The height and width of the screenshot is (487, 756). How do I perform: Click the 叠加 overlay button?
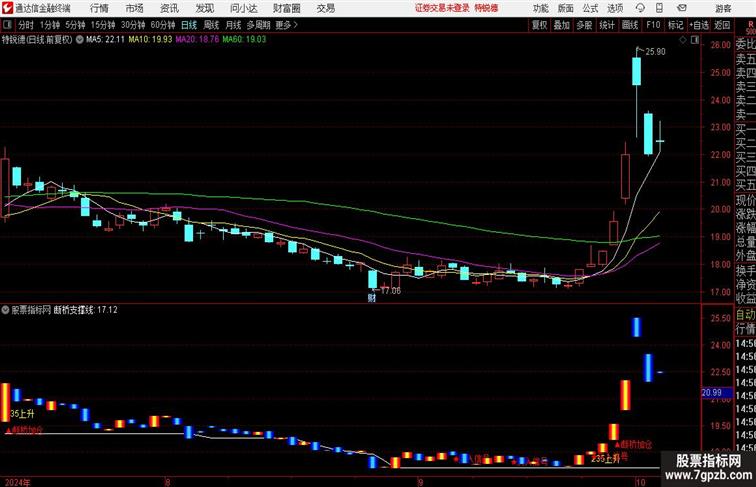click(x=562, y=25)
